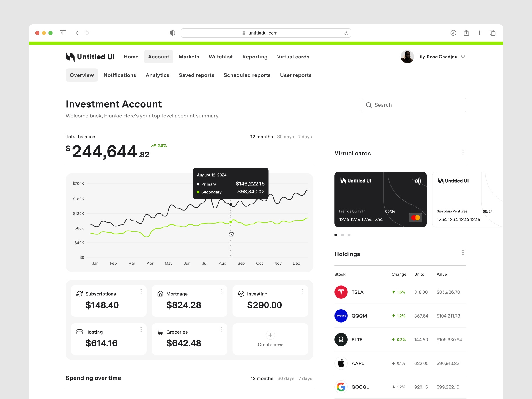Image resolution: width=532 pixels, height=399 pixels.
Task: Click the browser share icon
Action: (466, 33)
